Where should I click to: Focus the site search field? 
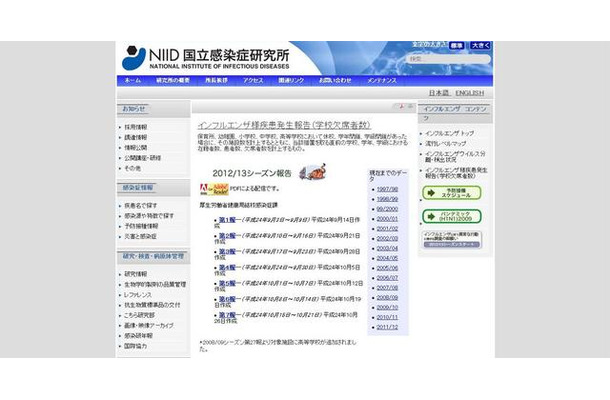pyautogui.click(x=448, y=59)
